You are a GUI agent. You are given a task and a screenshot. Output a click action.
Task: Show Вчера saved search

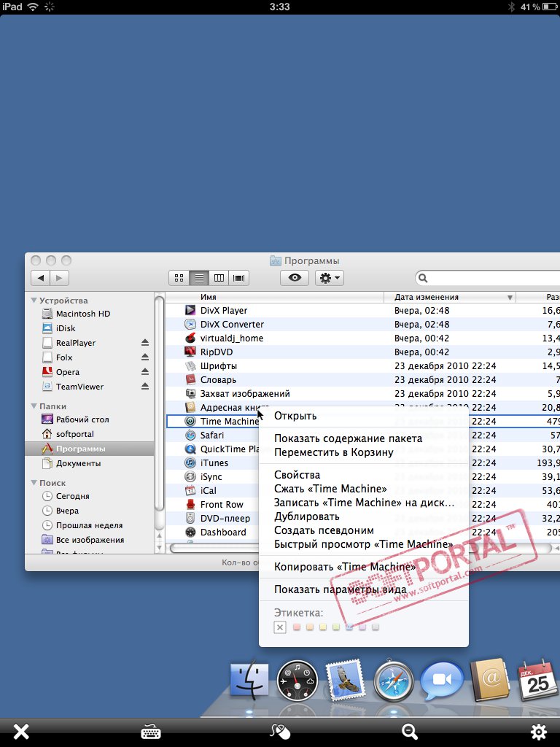[67, 510]
